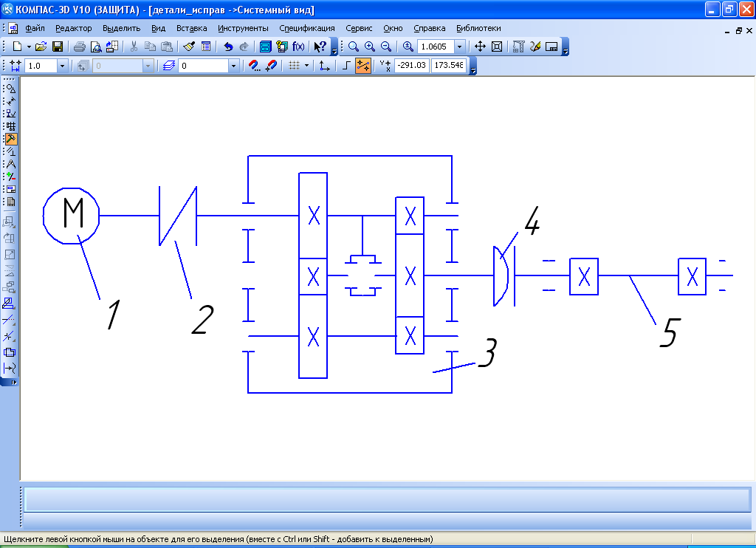Click the Zoom in magnifier icon

click(x=369, y=47)
